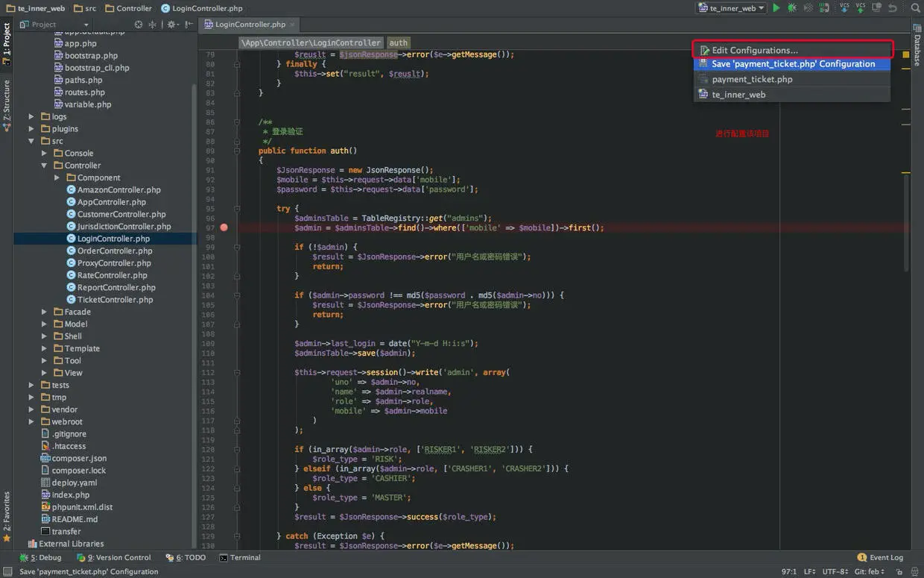This screenshot has width=924, height=578.
Task: Collapse the src folder
Action: point(31,141)
